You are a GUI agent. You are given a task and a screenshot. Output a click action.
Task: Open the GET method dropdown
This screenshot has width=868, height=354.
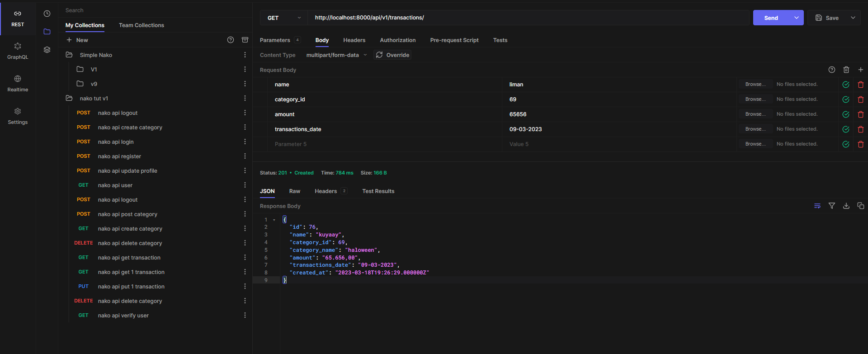(283, 18)
